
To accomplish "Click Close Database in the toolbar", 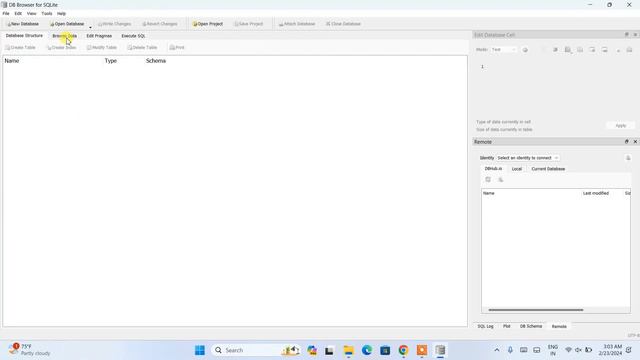I will pyautogui.click(x=343, y=24).
